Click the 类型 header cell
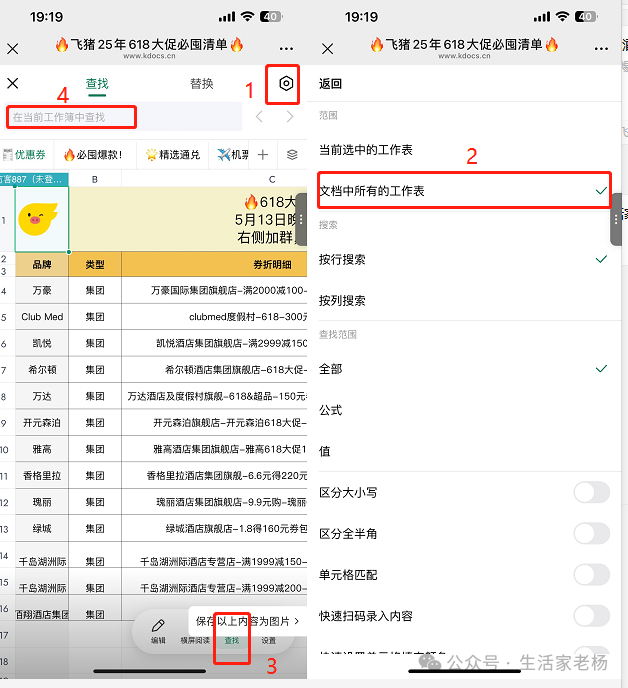This screenshot has height=688, width=628. coord(95,265)
